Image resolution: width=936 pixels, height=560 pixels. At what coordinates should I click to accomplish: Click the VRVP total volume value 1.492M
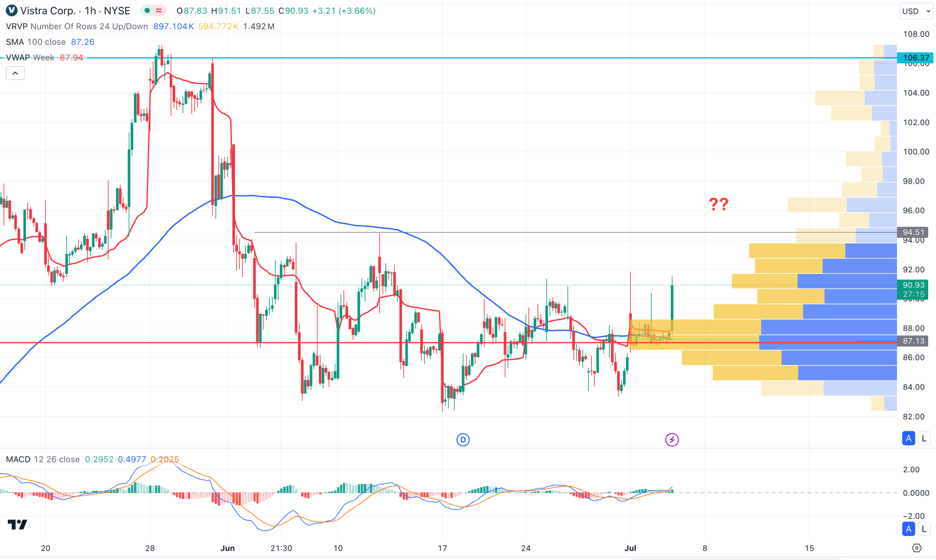[259, 26]
